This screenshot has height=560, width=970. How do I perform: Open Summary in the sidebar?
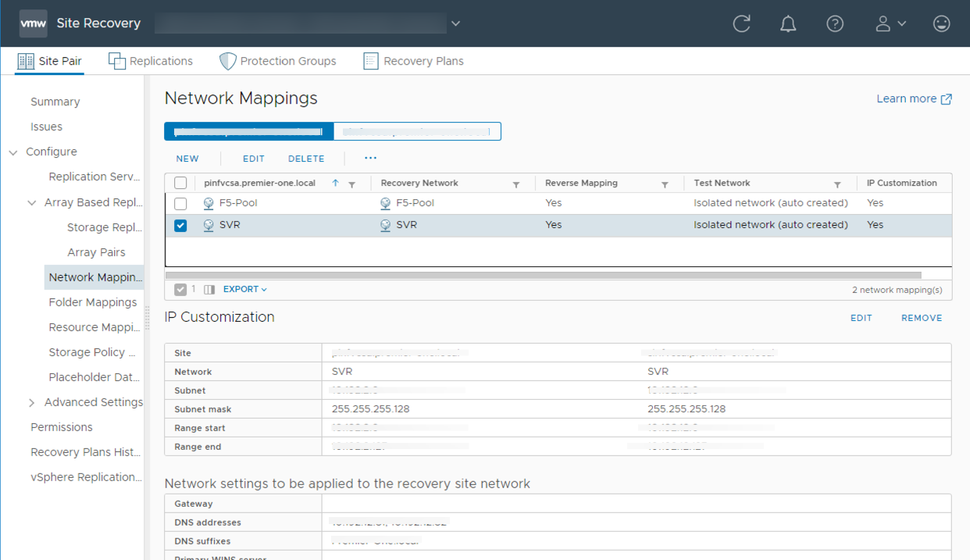pos(55,102)
